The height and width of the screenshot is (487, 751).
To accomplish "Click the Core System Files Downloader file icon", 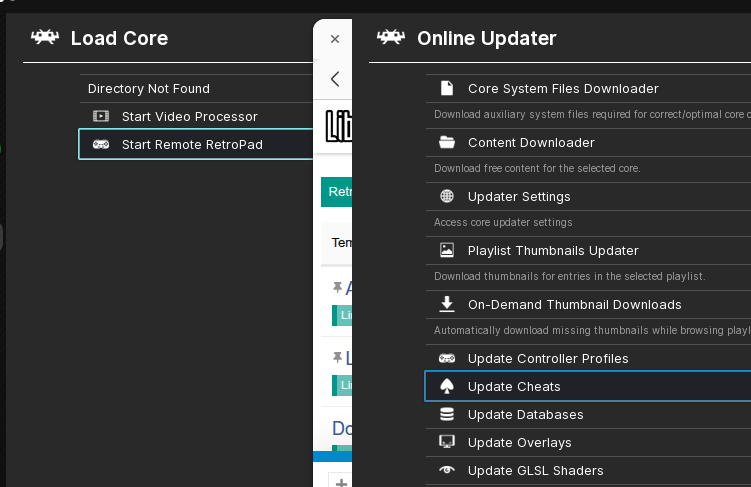I will point(447,89).
